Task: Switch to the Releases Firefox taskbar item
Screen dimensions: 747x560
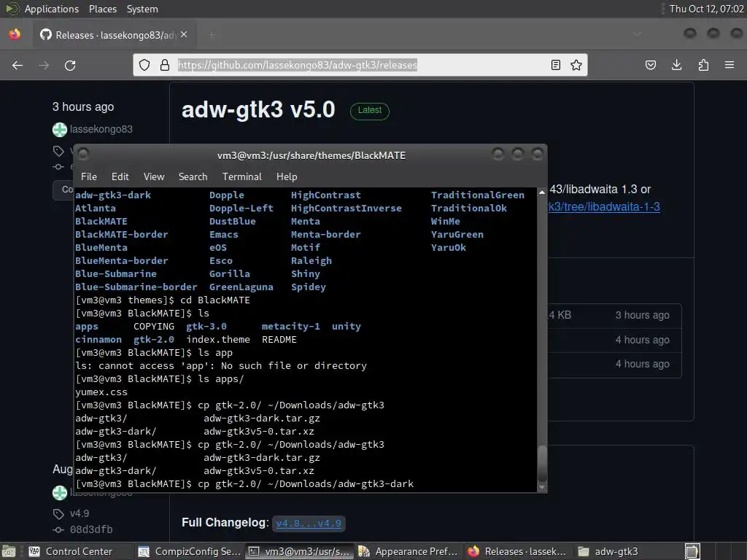Action: click(x=519, y=551)
